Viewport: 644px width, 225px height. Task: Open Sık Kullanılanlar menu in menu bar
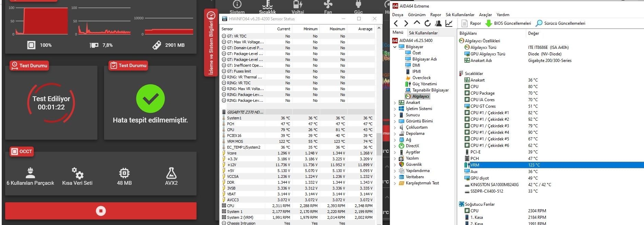tap(460, 15)
